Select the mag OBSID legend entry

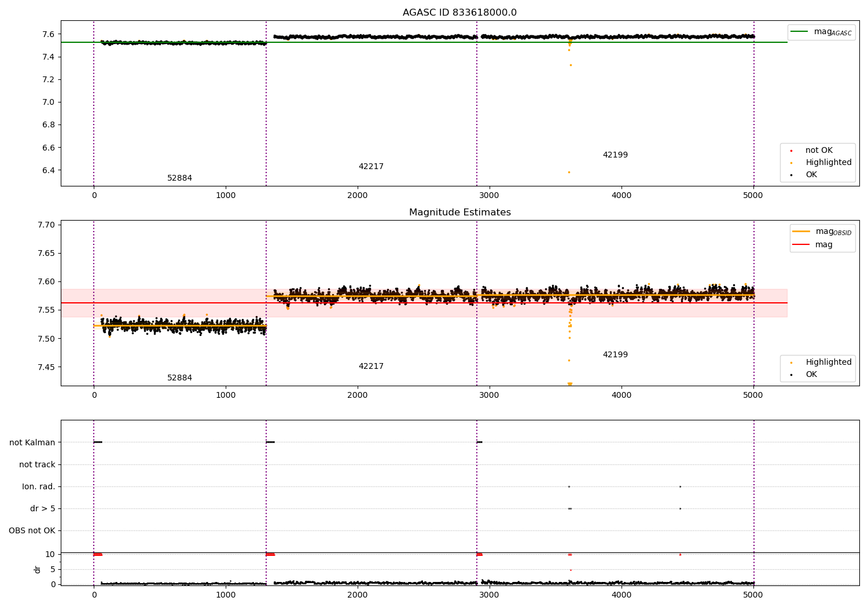pos(822,232)
